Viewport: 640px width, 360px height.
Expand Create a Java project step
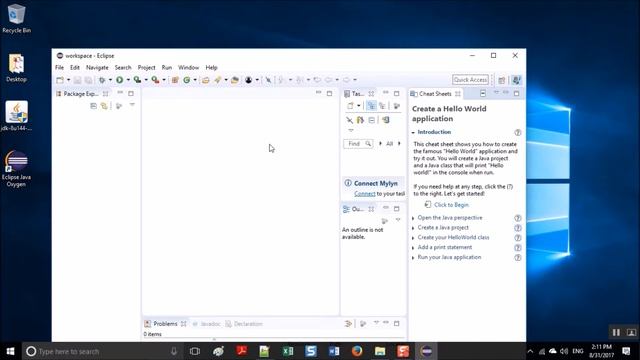413,228
